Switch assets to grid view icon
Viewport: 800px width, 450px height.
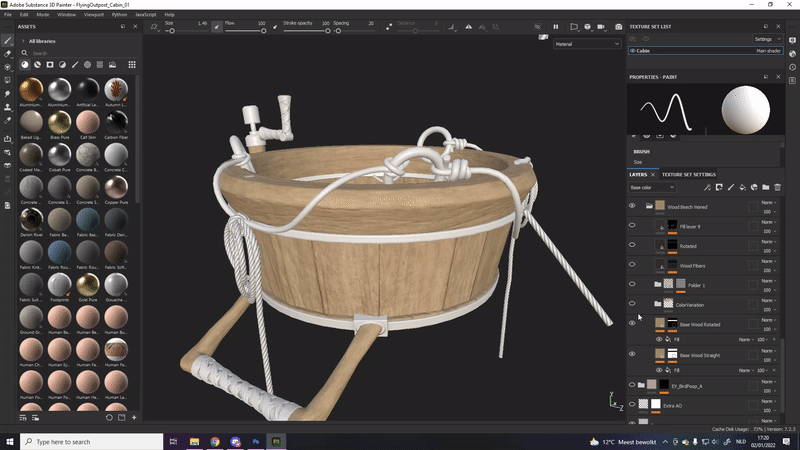(132, 65)
